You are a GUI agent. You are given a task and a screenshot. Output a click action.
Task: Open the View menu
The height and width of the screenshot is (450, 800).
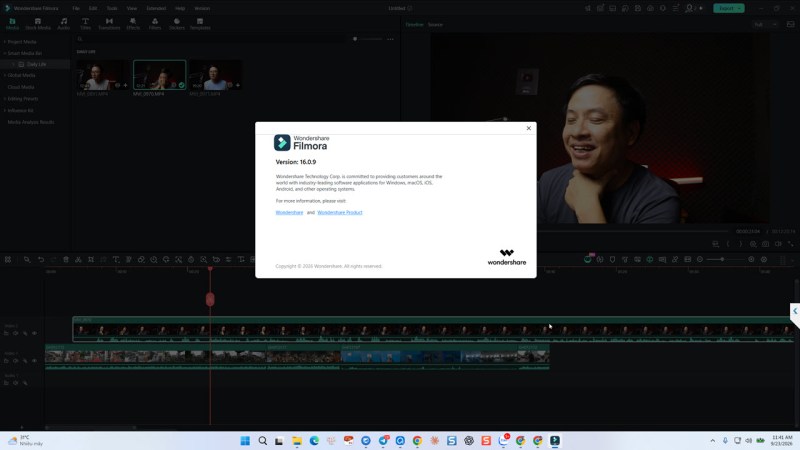click(132, 8)
